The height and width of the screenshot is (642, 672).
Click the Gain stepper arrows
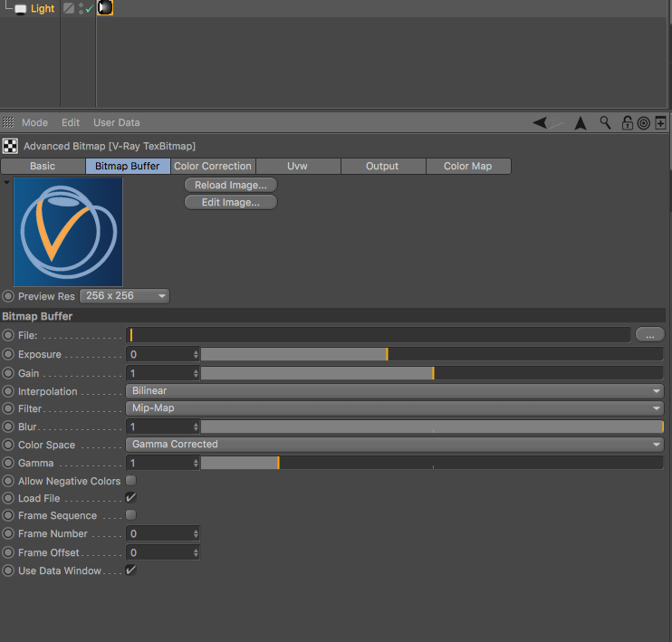point(196,373)
